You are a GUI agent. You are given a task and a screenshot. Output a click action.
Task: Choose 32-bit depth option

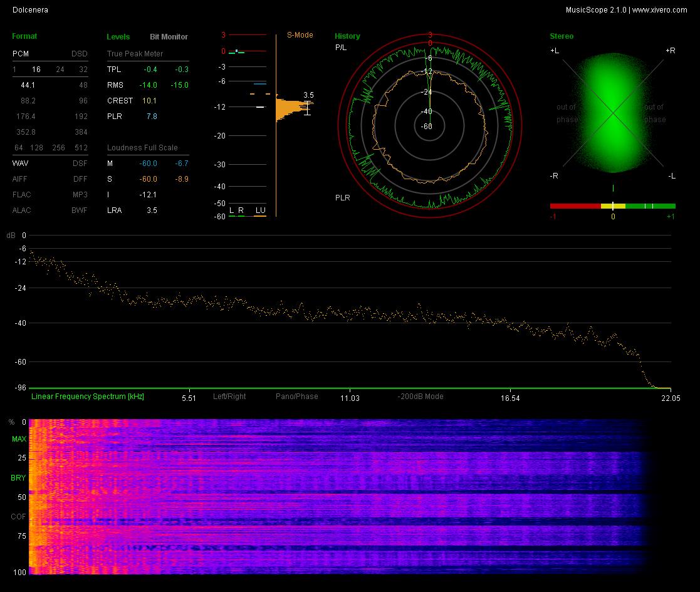[x=83, y=70]
